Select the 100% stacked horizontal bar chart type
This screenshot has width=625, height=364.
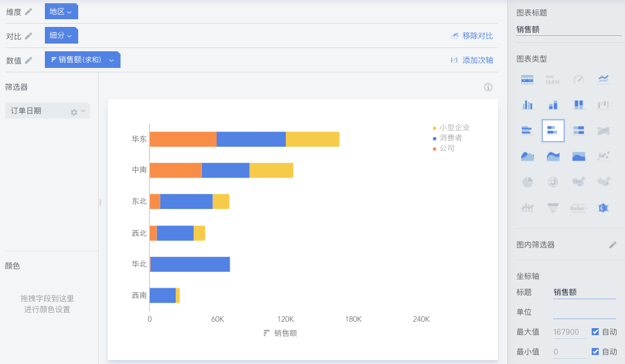click(578, 130)
